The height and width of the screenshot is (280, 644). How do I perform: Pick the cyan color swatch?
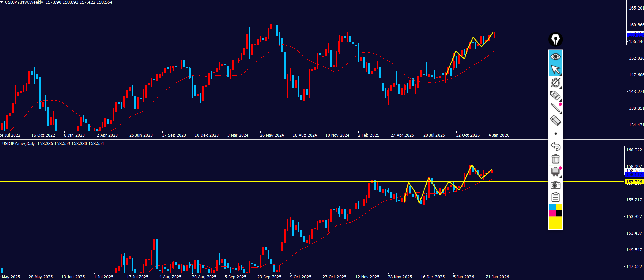[x=552, y=207]
